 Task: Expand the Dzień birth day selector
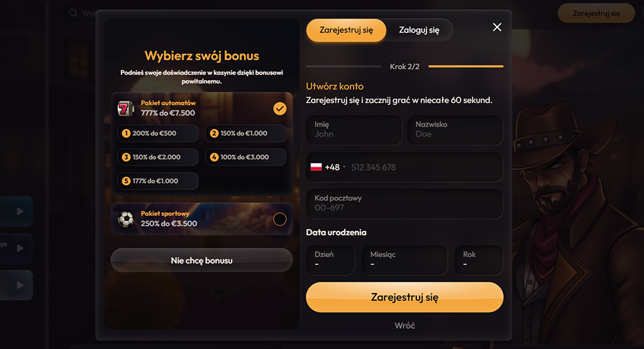pos(330,260)
